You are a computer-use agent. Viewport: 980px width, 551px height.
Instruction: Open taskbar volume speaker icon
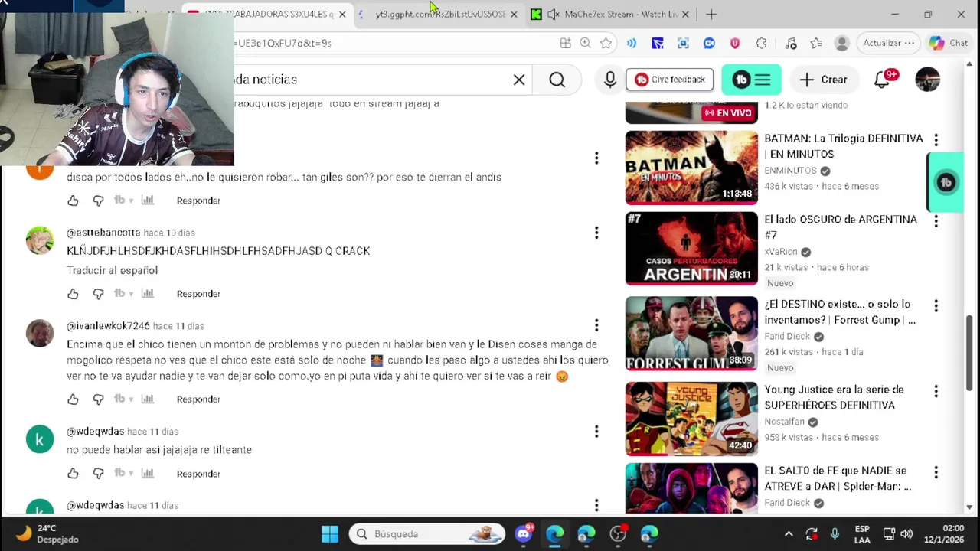pos(906,534)
